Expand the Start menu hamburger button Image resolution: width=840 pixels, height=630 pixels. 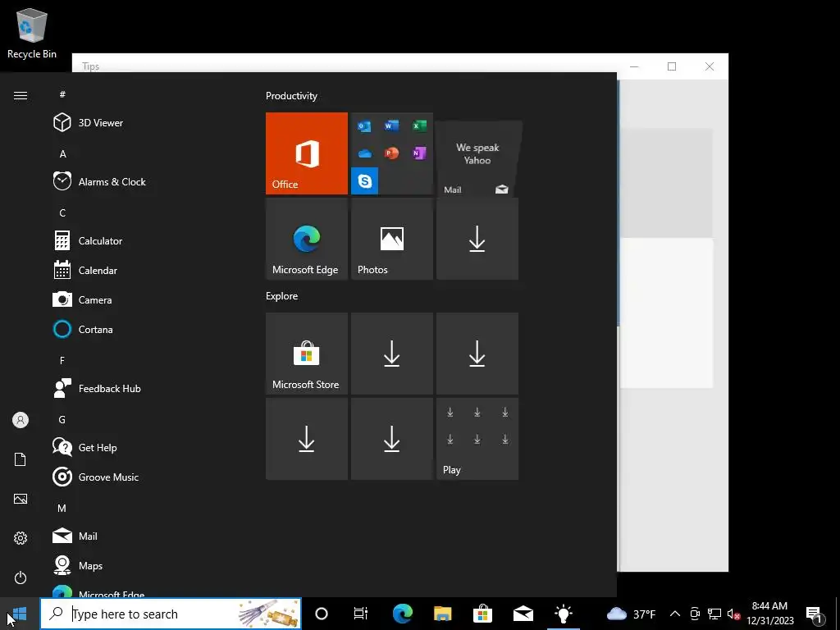[21, 95]
